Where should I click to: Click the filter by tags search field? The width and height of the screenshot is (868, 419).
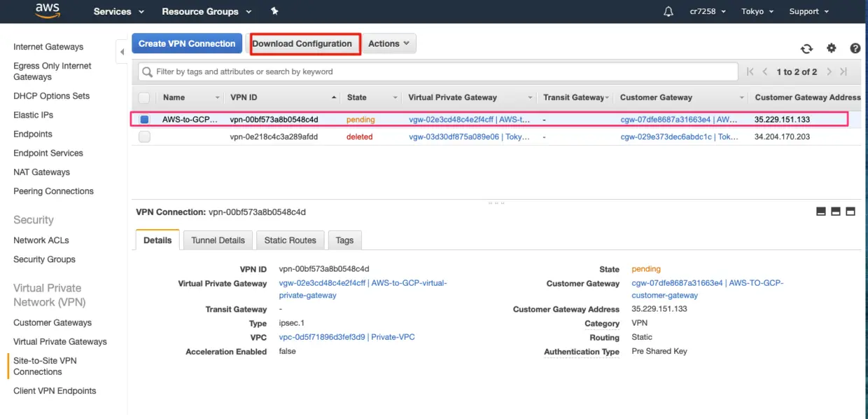tap(437, 71)
